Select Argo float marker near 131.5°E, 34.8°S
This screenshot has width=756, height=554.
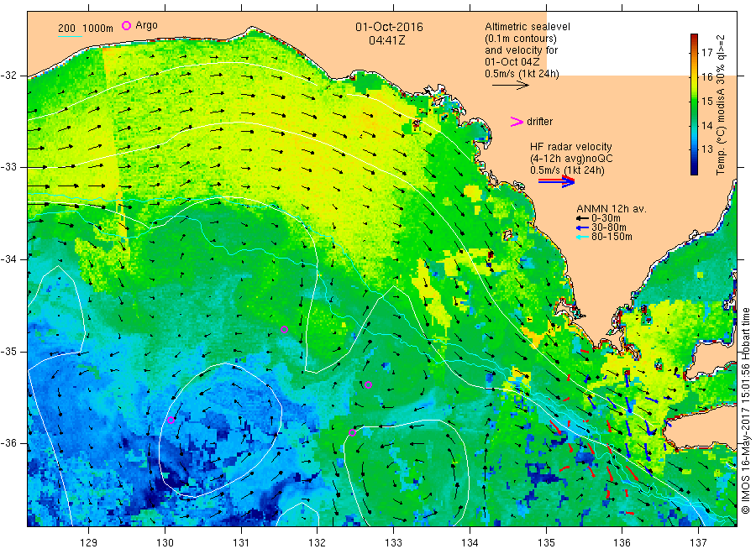click(x=285, y=330)
